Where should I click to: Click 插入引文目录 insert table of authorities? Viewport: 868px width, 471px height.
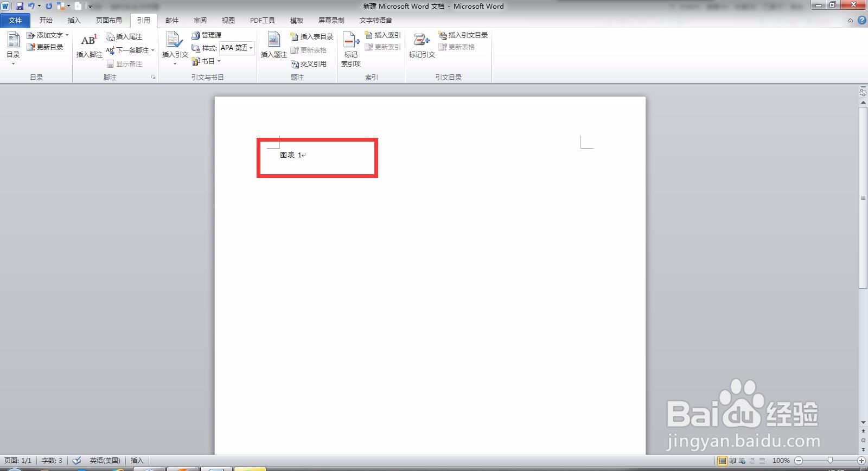[463, 35]
